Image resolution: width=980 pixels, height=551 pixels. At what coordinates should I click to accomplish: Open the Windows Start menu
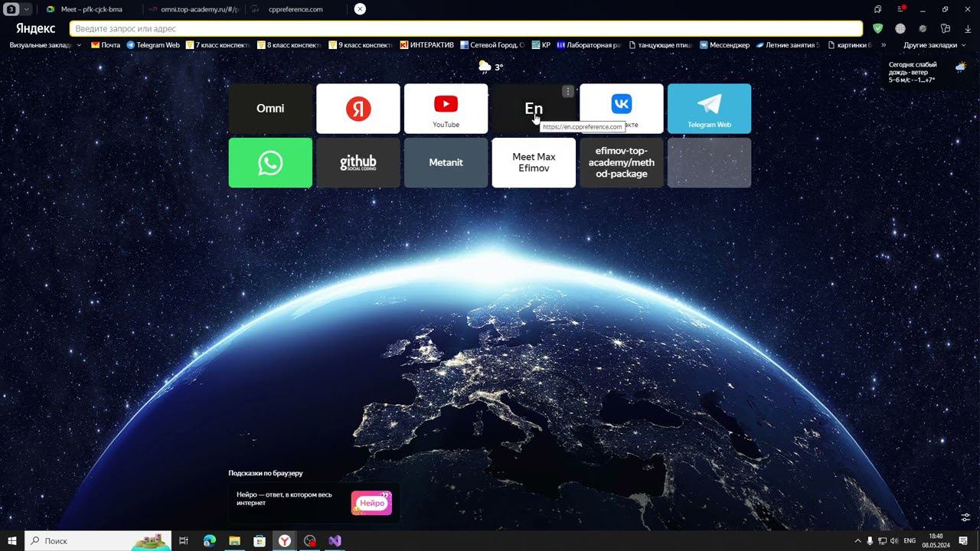tap(12, 540)
